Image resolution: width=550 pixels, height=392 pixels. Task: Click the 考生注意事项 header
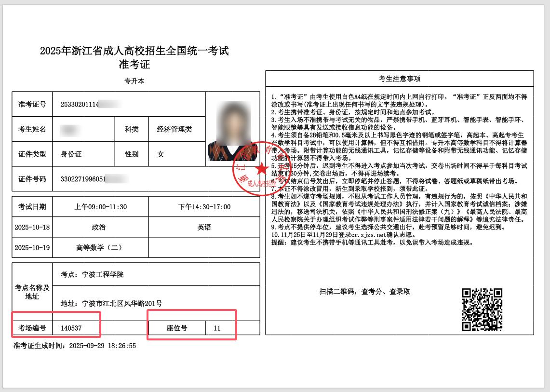point(399,79)
